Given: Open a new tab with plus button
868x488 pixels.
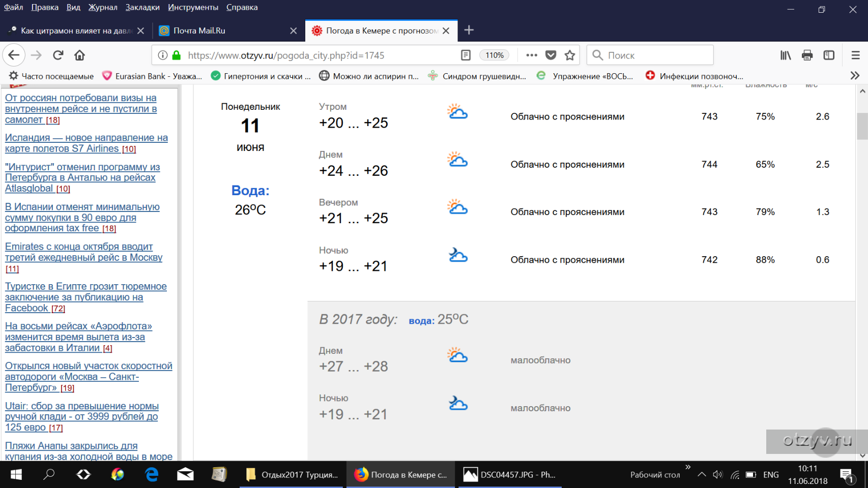Looking at the screenshot, I should (x=469, y=30).
